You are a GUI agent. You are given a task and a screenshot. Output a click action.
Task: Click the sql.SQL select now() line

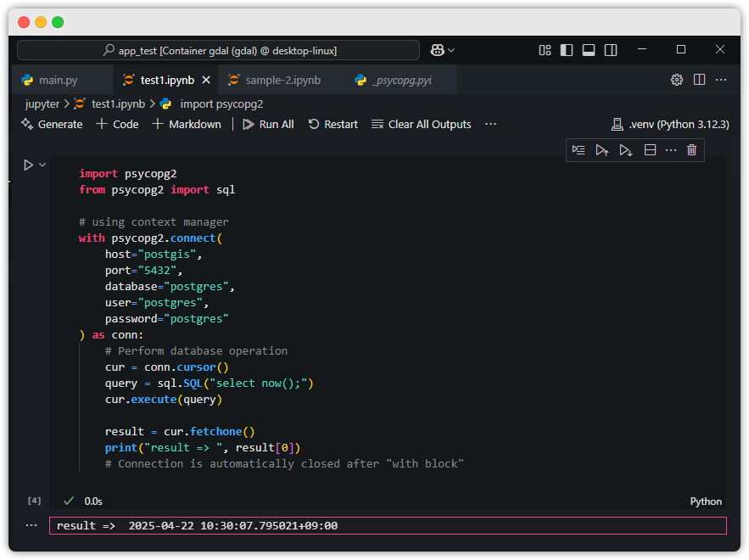pyautogui.click(x=210, y=384)
